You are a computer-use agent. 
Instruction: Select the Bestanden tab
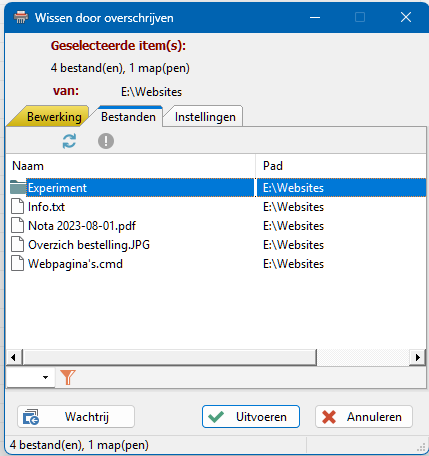pyautogui.click(x=128, y=117)
